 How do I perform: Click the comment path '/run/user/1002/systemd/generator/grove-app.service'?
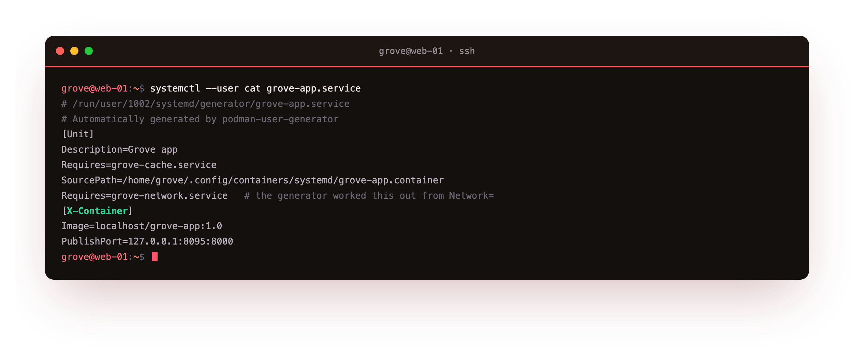211,104
